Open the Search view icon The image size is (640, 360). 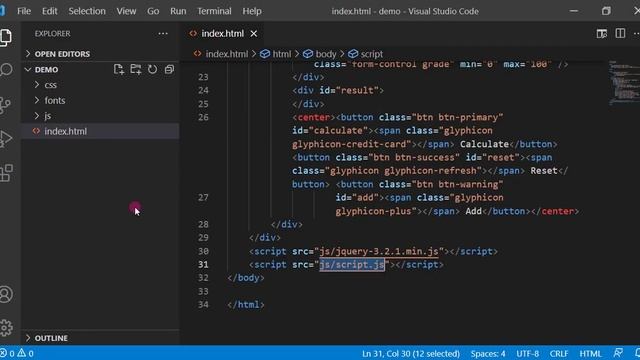pyautogui.click(x=6, y=70)
